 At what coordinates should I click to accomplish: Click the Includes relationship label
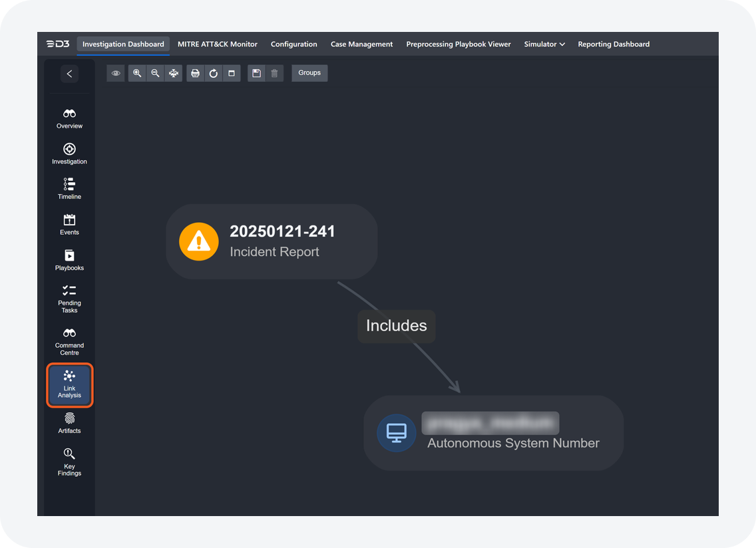396,326
